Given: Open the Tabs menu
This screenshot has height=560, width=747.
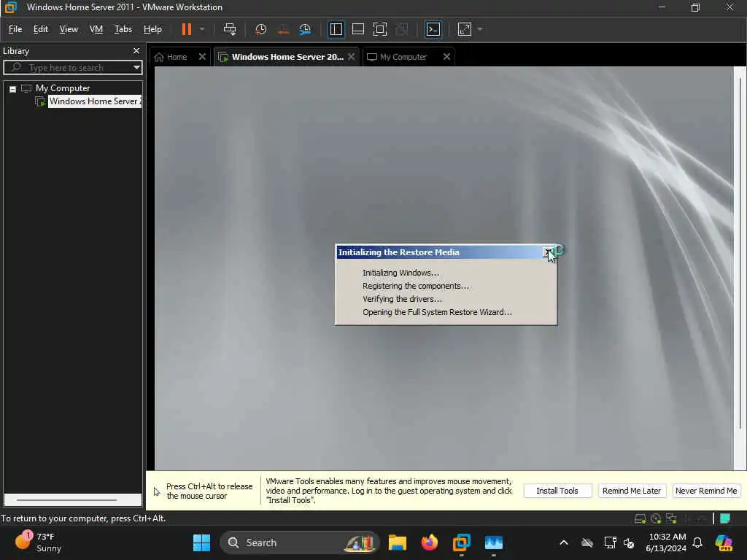Looking at the screenshot, I should click(x=123, y=29).
